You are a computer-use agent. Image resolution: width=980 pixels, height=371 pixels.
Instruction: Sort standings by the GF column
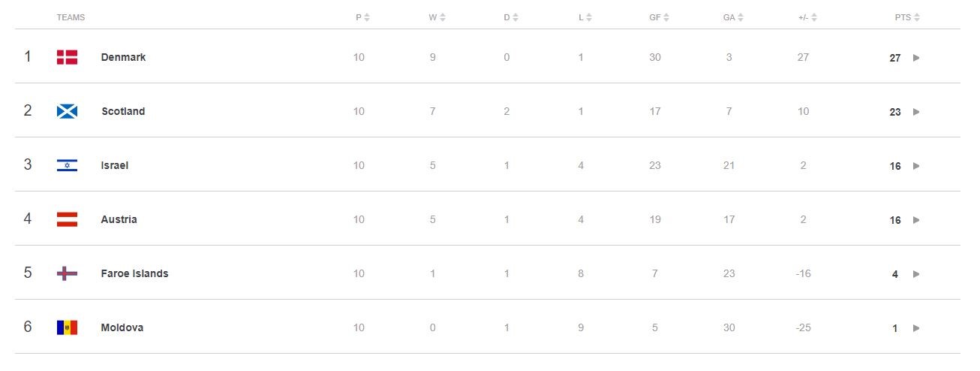[659, 17]
